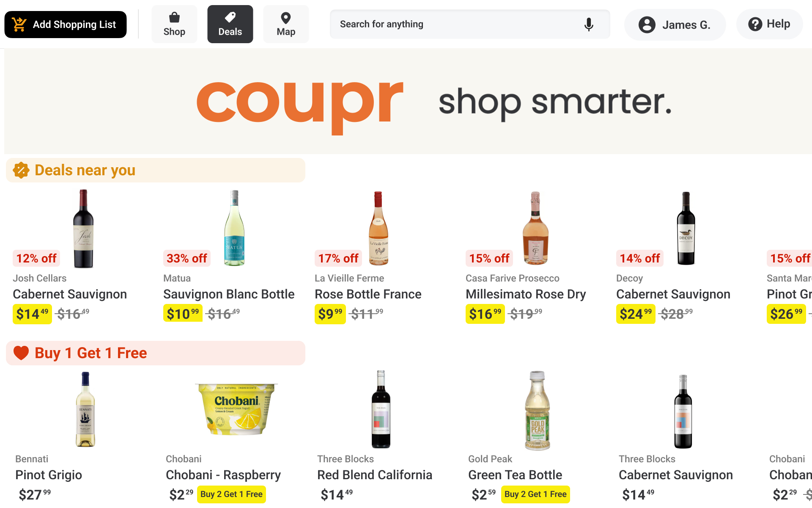Click the James G. profile avatar icon

click(x=647, y=25)
